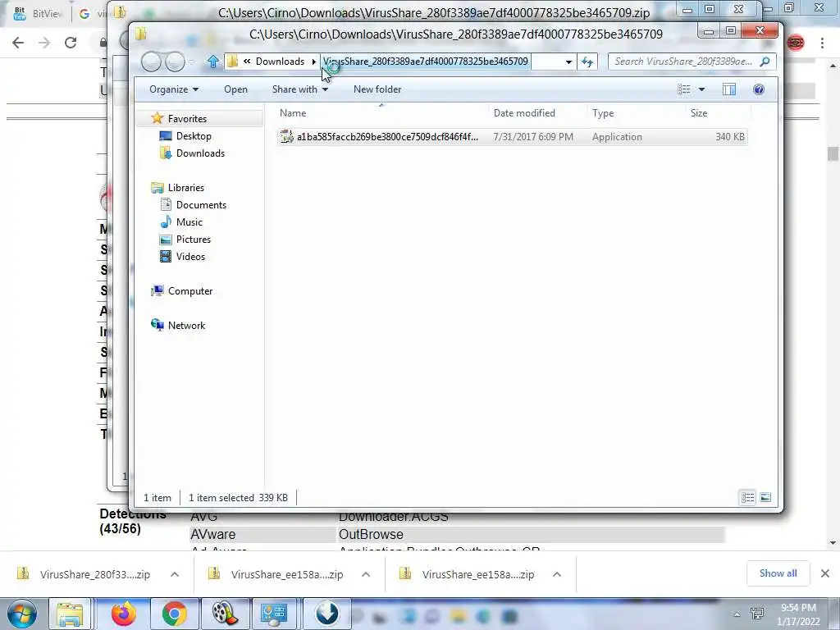Click the application file icon in list
Image resolution: width=840 pixels, height=630 pixels.
(x=287, y=137)
